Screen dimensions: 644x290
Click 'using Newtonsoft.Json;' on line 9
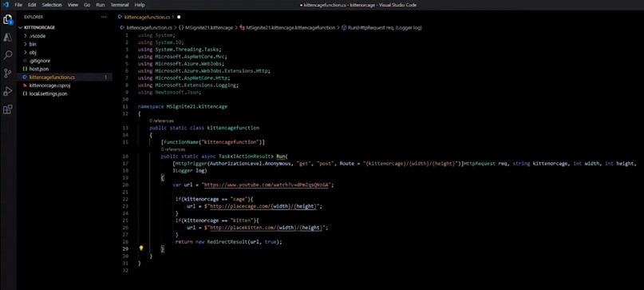[170, 92]
